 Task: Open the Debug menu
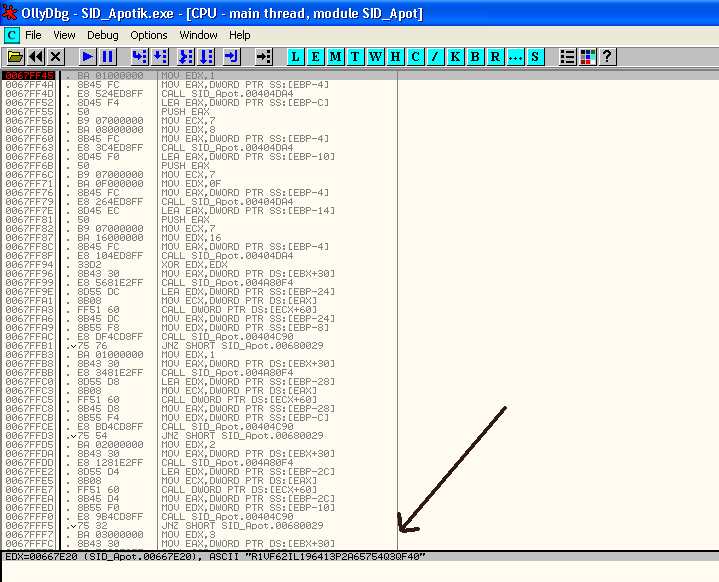(103, 35)
